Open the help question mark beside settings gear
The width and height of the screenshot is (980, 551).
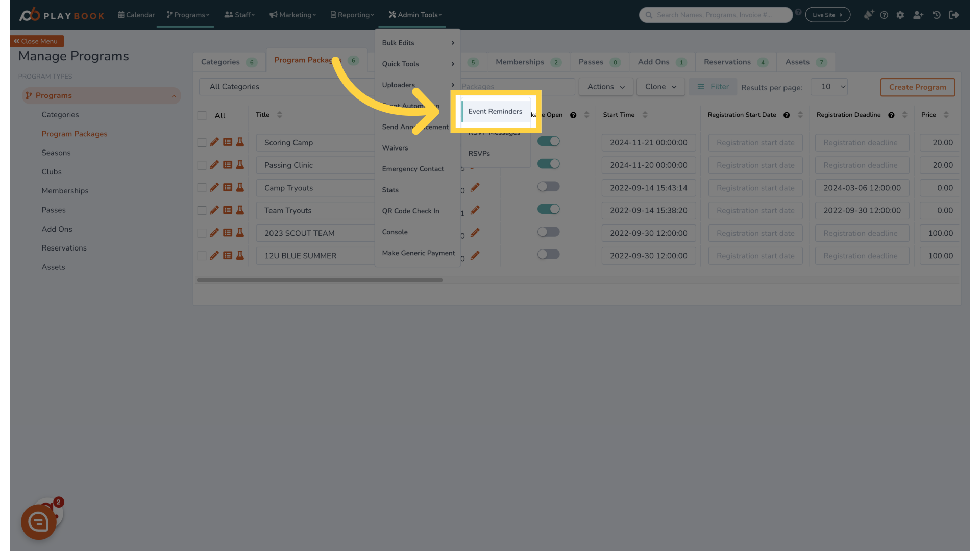[884, 15]
